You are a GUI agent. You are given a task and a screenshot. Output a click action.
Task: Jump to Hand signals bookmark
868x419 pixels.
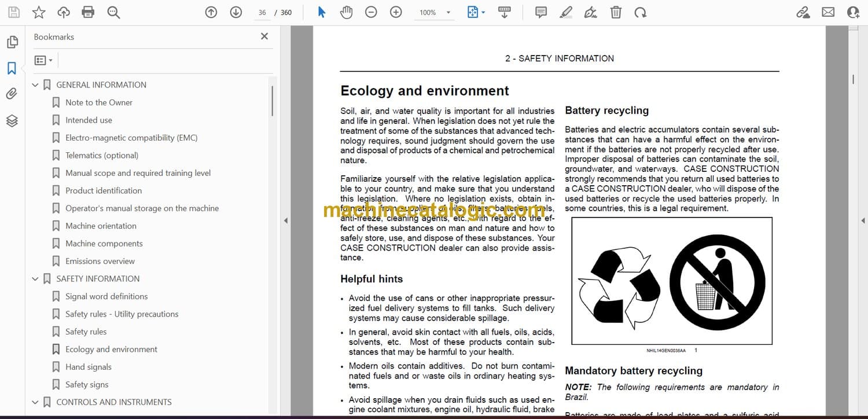click(89, 367)
